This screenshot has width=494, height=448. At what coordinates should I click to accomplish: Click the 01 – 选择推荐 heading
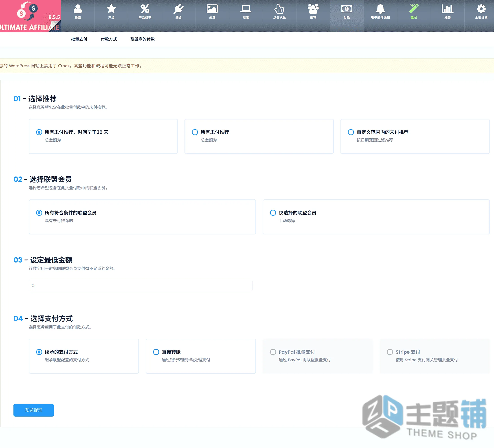click(x=35, y=99)
